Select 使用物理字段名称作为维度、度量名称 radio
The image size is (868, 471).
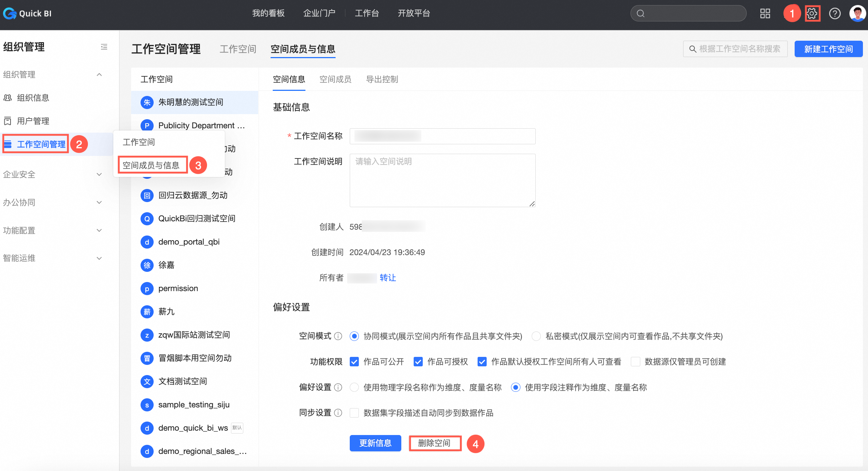coord(354,387)
